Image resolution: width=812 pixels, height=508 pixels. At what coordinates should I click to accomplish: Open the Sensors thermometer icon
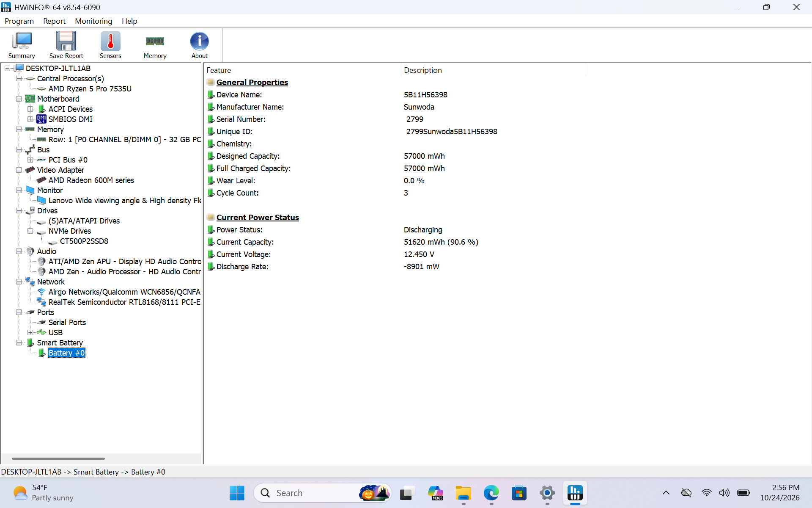[x=110, y=45]
